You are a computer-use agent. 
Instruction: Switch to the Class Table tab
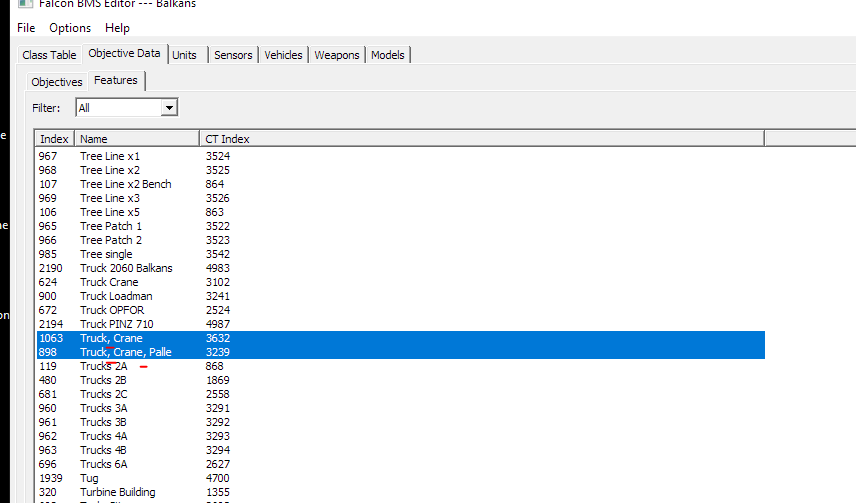[49, 55]
